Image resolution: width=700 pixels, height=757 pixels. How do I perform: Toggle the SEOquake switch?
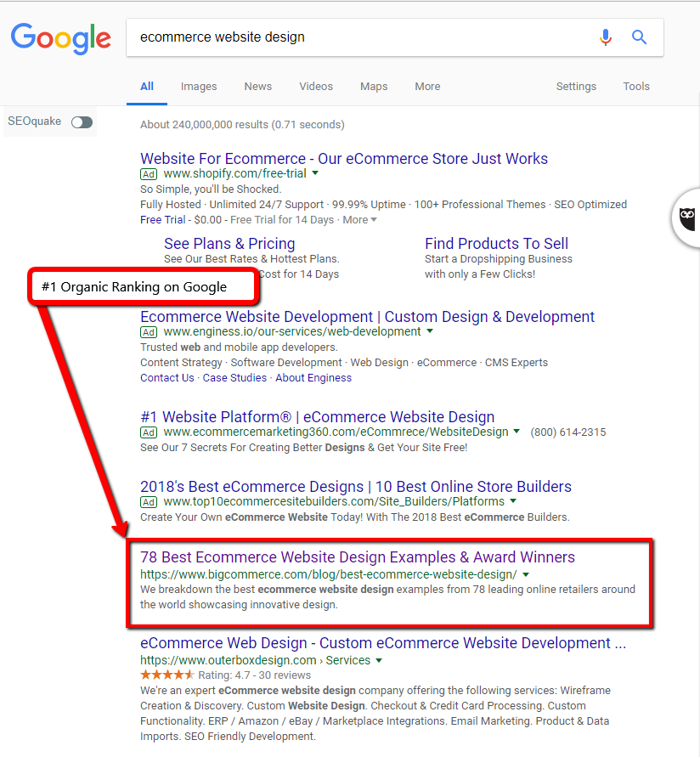click(x=82, y=122)
